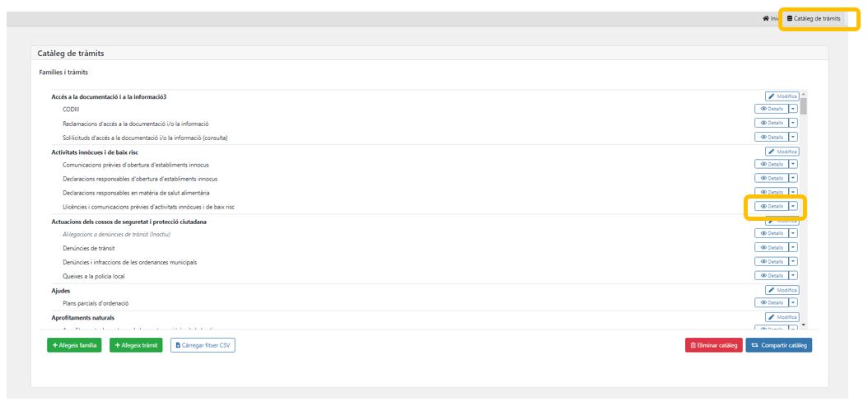Click Afegeix família green button

tap(74, 345)
